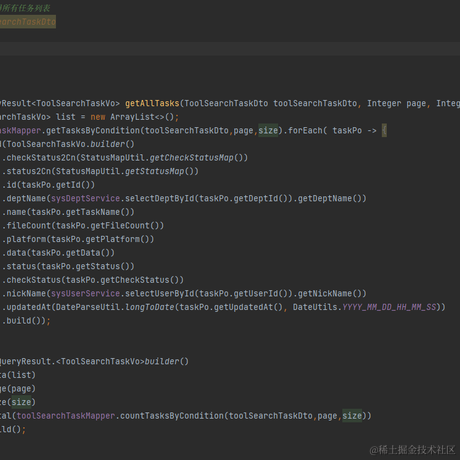
Task: Click the 'new ArrayList<>()' expression
Action: pyautogui.click(x=133, y=117)
